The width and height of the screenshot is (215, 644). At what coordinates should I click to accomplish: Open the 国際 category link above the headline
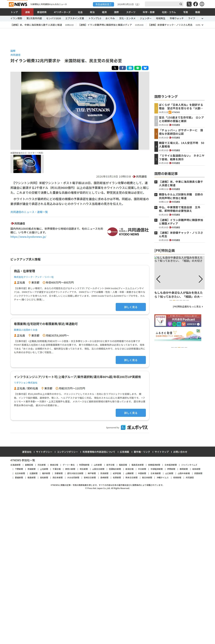pyautogui.click(x=13, y=51)
